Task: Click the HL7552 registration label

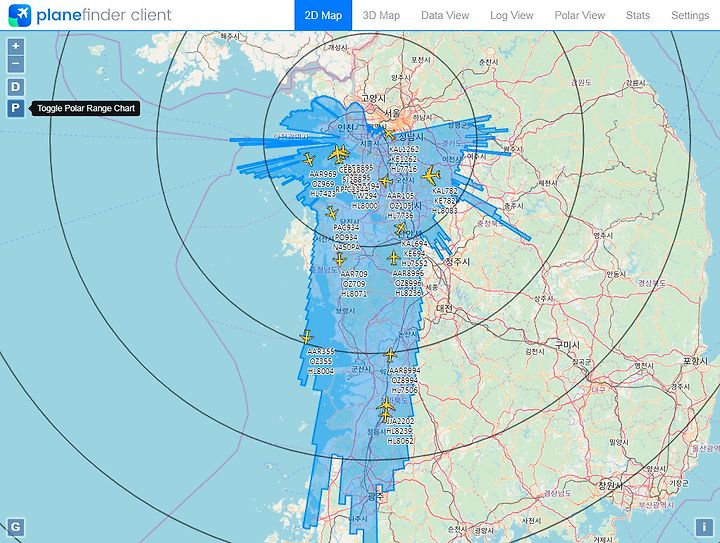Action: (415, 263)
